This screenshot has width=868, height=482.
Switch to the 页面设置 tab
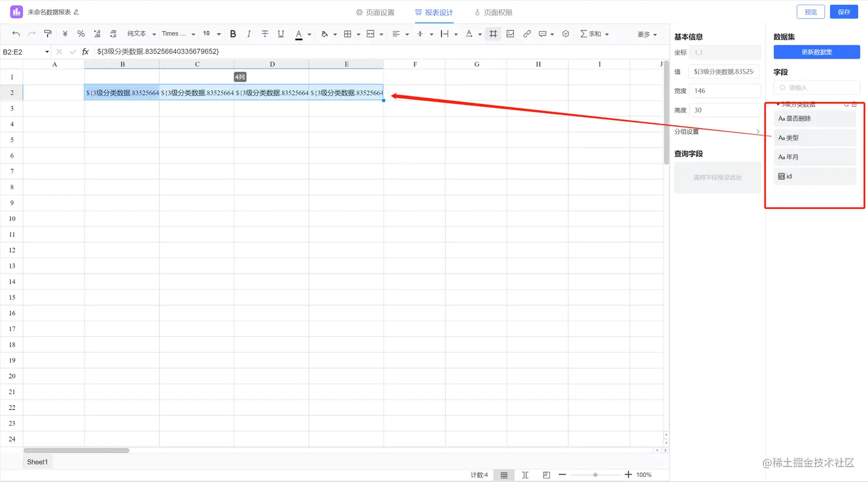pyautogui.click(x=375, y=12)
